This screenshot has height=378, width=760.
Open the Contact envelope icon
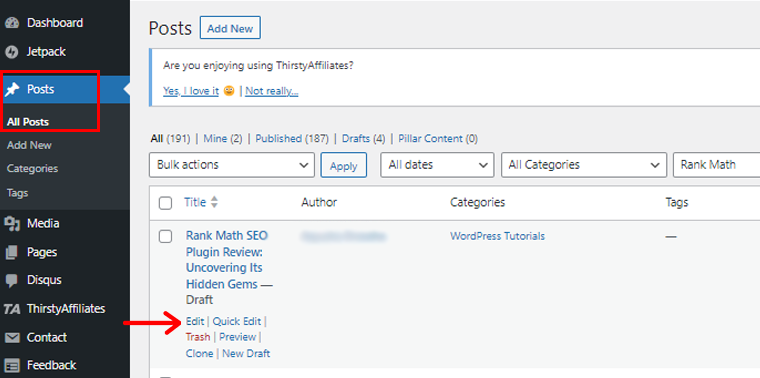[x=12, y=337]
